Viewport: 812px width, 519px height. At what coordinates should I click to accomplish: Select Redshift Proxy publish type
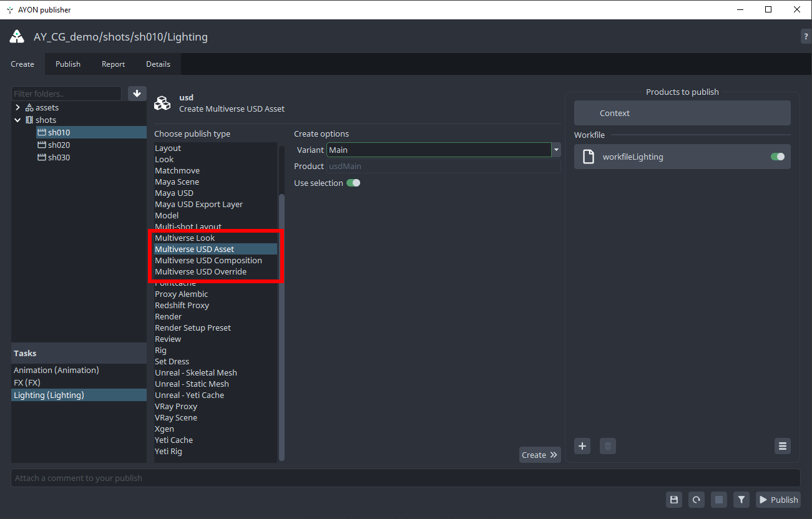[x=215, y=305]
